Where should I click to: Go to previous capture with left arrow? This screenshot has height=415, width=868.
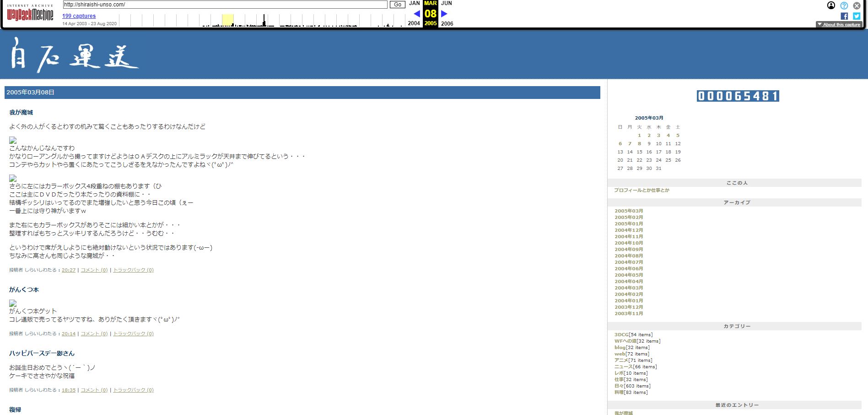coord(416,14)
